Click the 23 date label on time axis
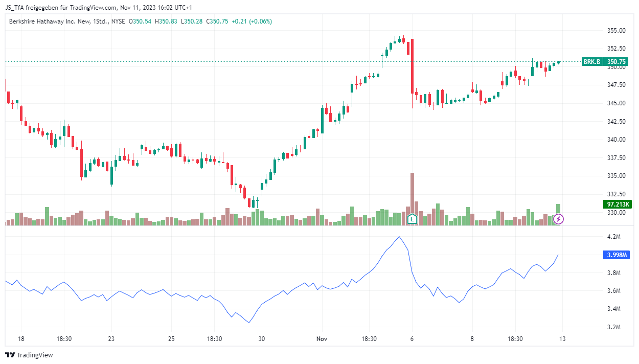Image resolution: width=639 pixels, height=364 pixels. [x=111, y=339]
